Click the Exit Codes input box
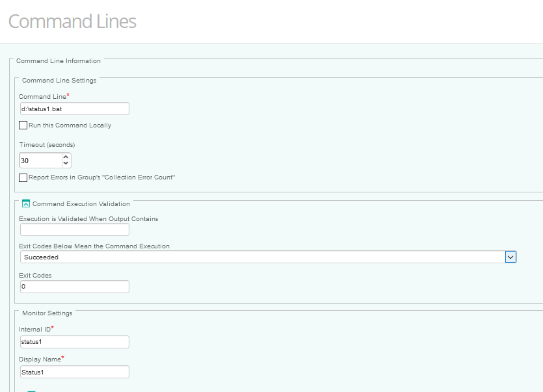Image resolution: width=543 pixels, height=392 pixels. coord(74,287)
